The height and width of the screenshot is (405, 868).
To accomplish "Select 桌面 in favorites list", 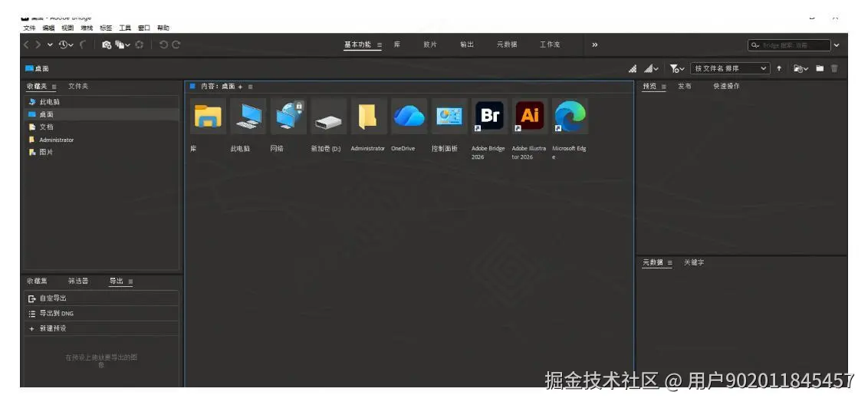I will pyautogui.click(x=103, y=115).
